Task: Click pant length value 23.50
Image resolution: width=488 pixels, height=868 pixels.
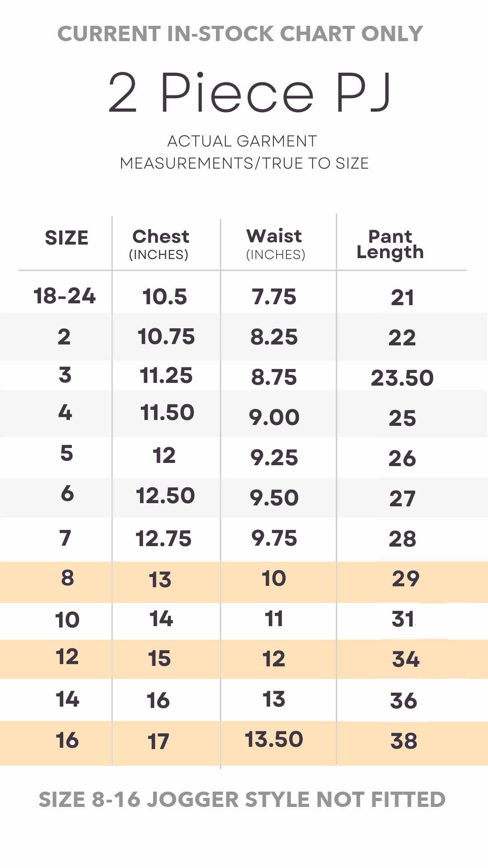Action: 402,378
